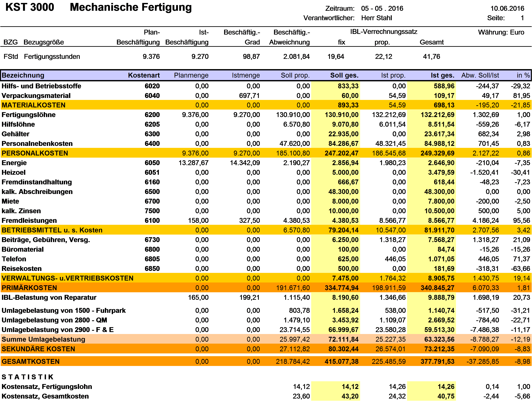Click Kostensatz Gesamtkosten Soll ges. '43,20'
This screenshot has width=532, height=401.
pyautogui.click(x=350, y=396)
